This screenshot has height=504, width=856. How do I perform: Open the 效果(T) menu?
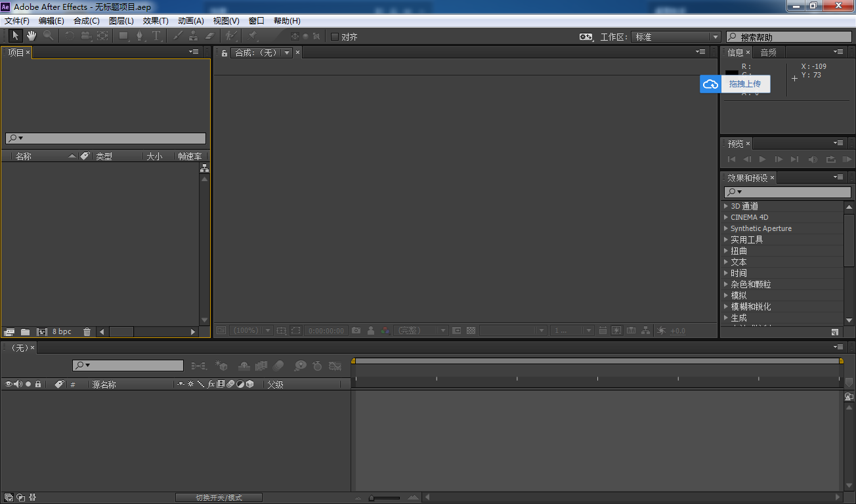pyautogui.click(x=156, y=21)
